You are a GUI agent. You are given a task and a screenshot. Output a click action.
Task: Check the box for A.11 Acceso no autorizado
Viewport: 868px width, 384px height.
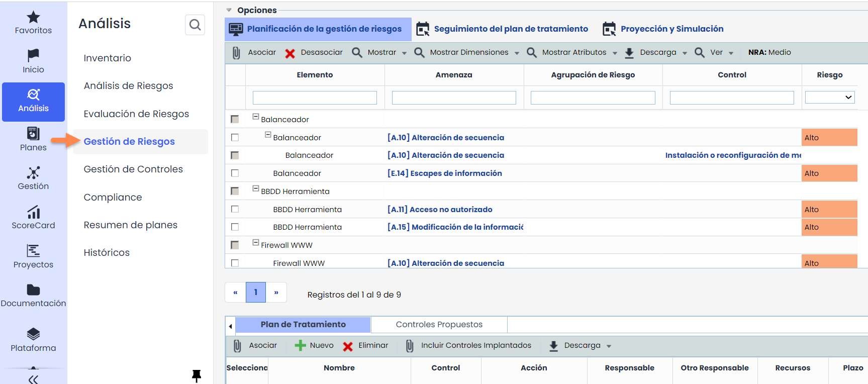coord(235,209)
